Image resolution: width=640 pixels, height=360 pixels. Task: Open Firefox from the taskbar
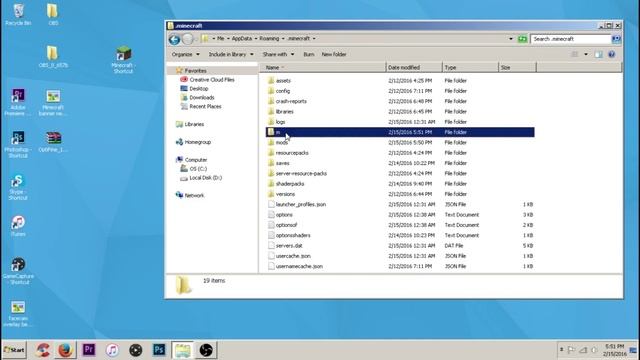65,350
